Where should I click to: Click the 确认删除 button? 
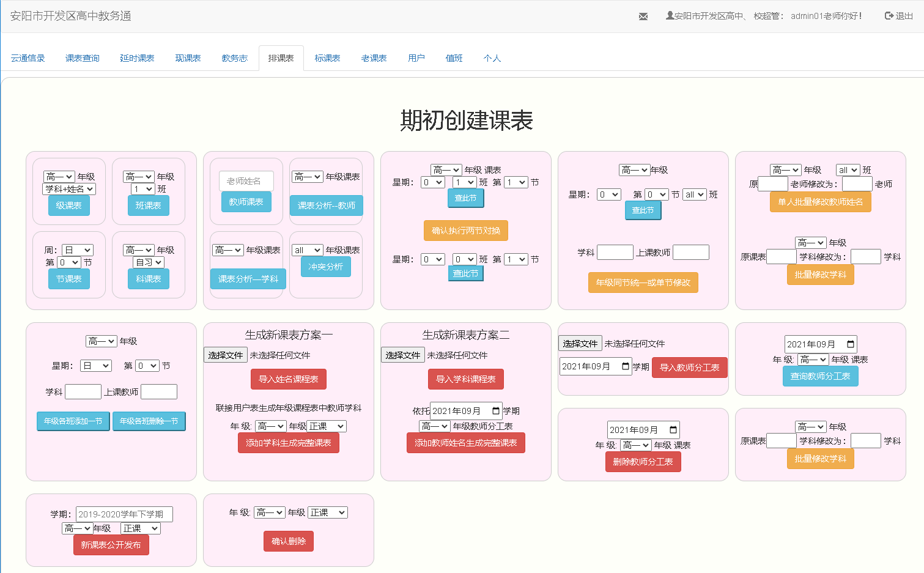[289, 541]
